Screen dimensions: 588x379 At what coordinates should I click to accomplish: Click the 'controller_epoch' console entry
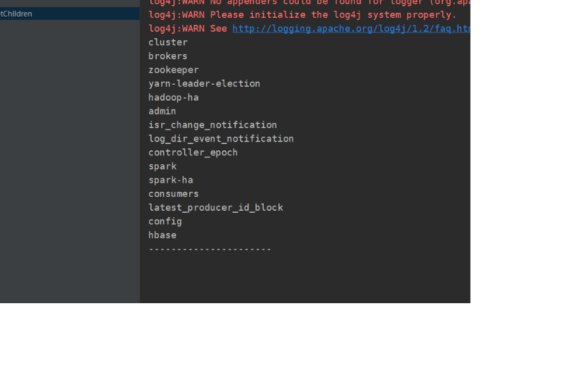point(192,153)
